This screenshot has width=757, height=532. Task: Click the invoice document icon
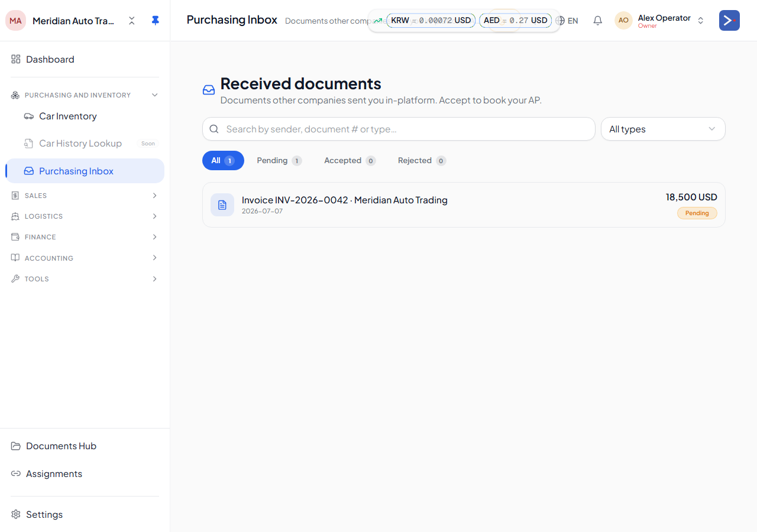[222, 205]
